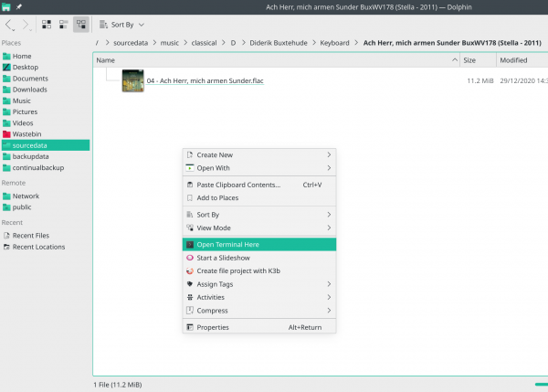Expand View Mode in context menu
The height and width of the screenshot is (392, 548).
pos(259,228)
